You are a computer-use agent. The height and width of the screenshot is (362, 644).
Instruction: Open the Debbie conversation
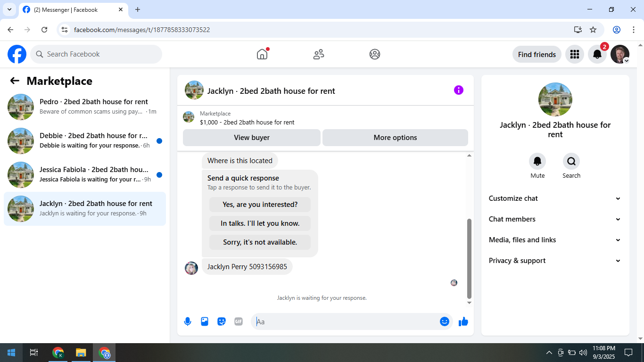coord(85,141)
